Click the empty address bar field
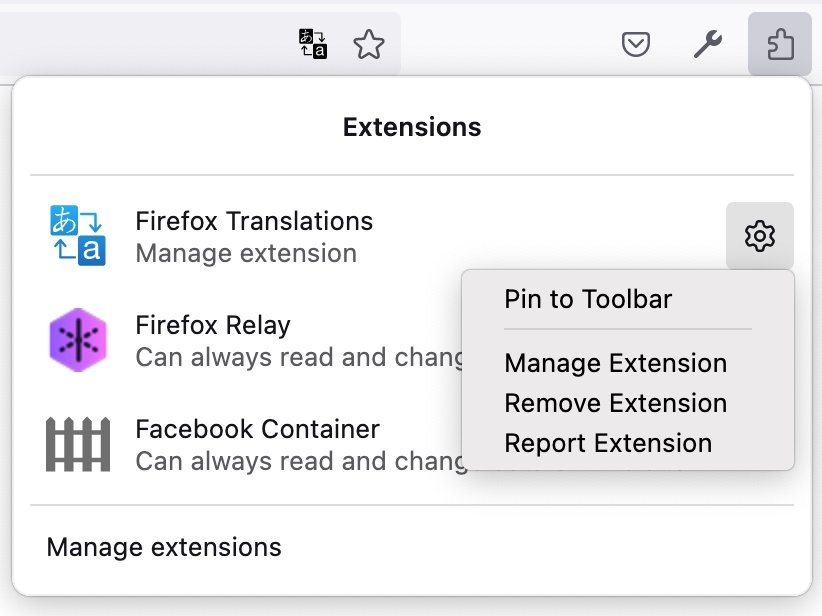 (140, 44)
